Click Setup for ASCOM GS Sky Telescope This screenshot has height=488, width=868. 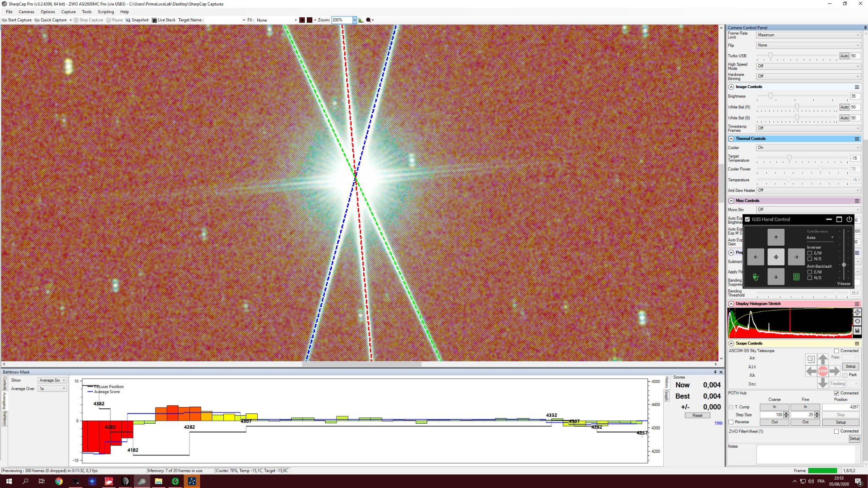coord(851,366)
